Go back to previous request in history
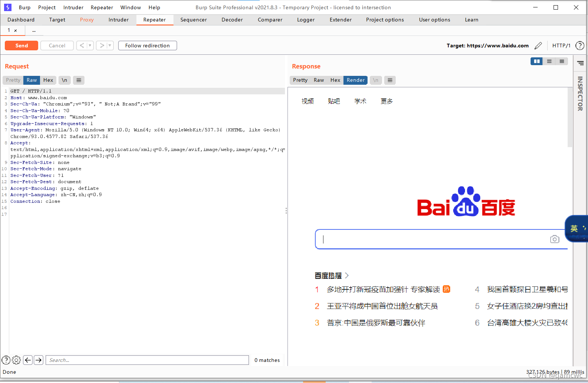This screenshot has height=383, width=588. (x=82, y=46)
